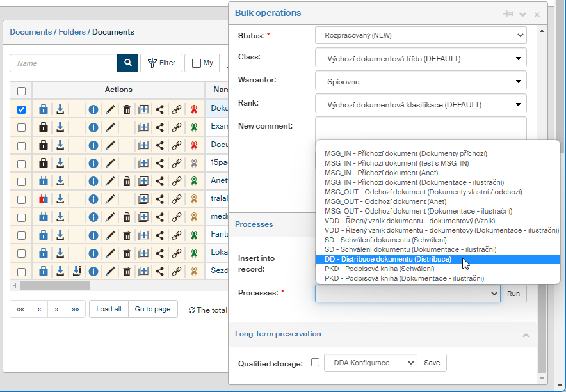This screenshot has width=566, height=392.
Task: Click the Run button
Action: coord(513,294)
